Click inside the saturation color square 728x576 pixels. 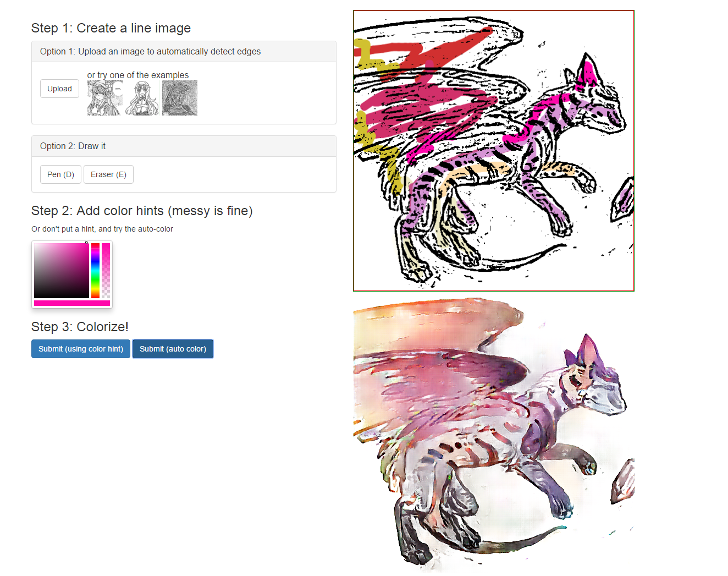coord(61,271)
